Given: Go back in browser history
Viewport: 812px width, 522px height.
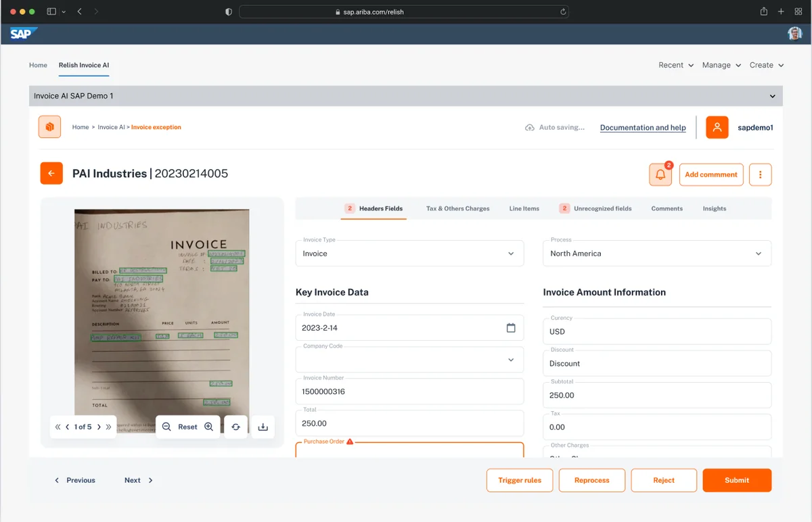Looking at the screenshot, I should coord(79,11).
